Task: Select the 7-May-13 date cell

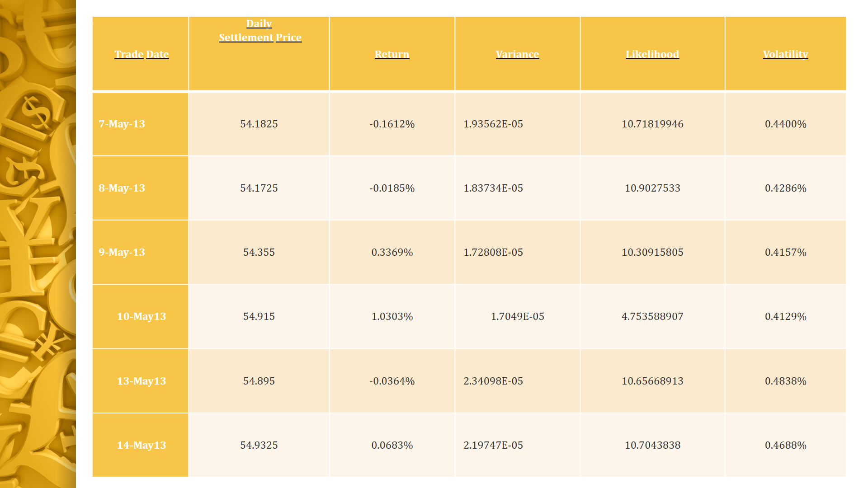Action: pos(122,124)
